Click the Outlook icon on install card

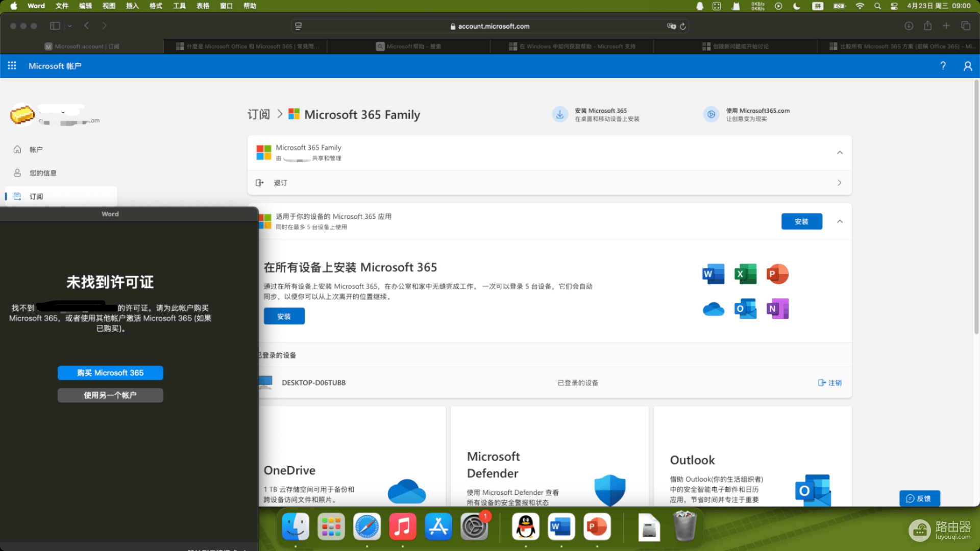pos(745,309)
